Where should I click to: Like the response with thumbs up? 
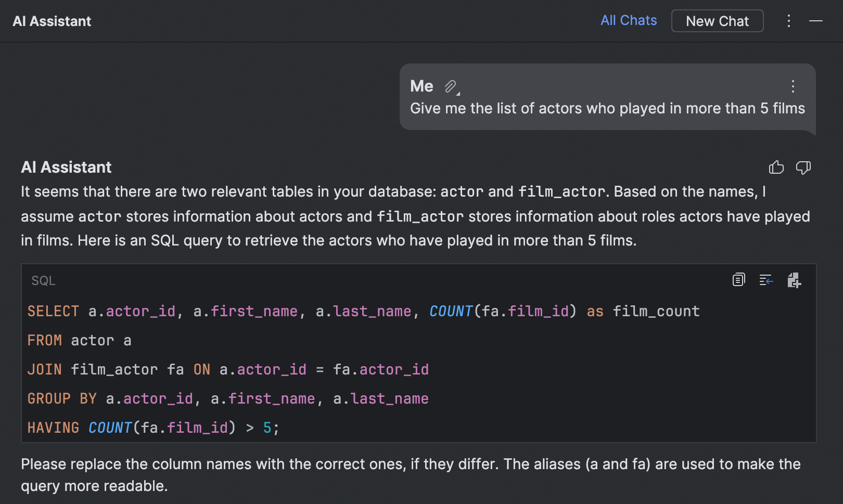[x=776, y=167]
